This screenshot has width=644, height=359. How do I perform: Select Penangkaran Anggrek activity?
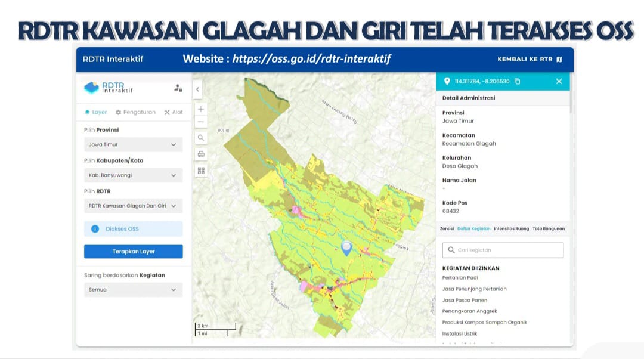(x=469, y=311)
